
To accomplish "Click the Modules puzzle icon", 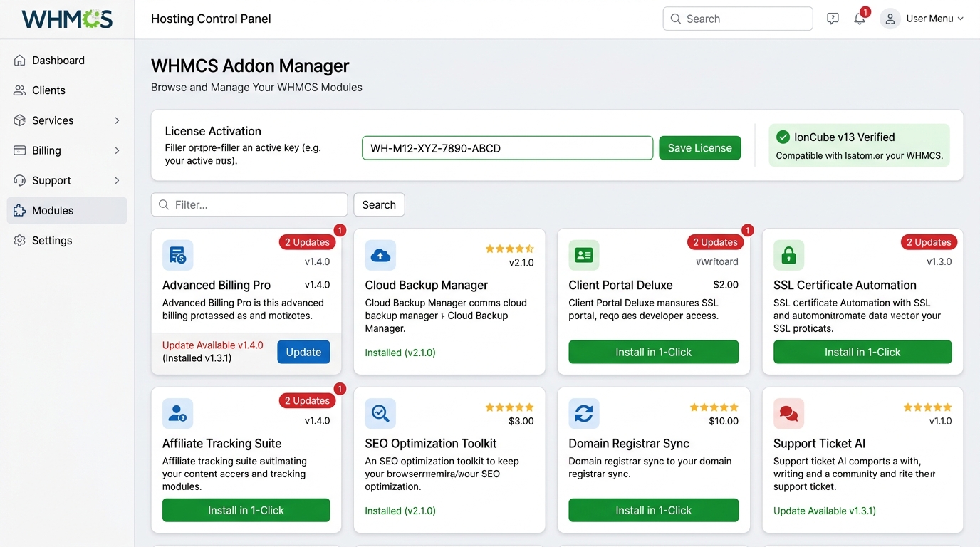I will tap(20, 211).
